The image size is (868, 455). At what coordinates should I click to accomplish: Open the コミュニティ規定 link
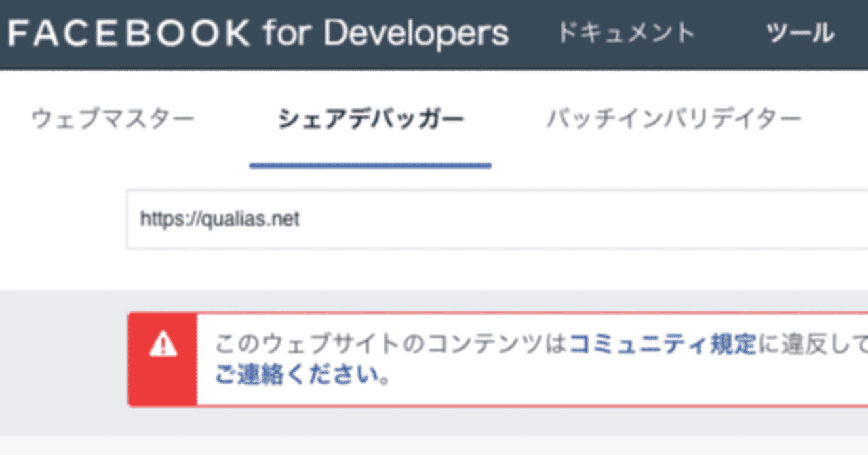click(662, 344)
